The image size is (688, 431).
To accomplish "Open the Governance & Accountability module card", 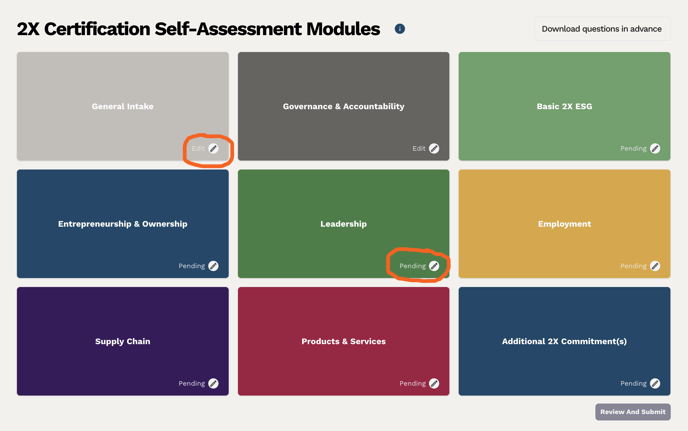I will coord(343,106).
